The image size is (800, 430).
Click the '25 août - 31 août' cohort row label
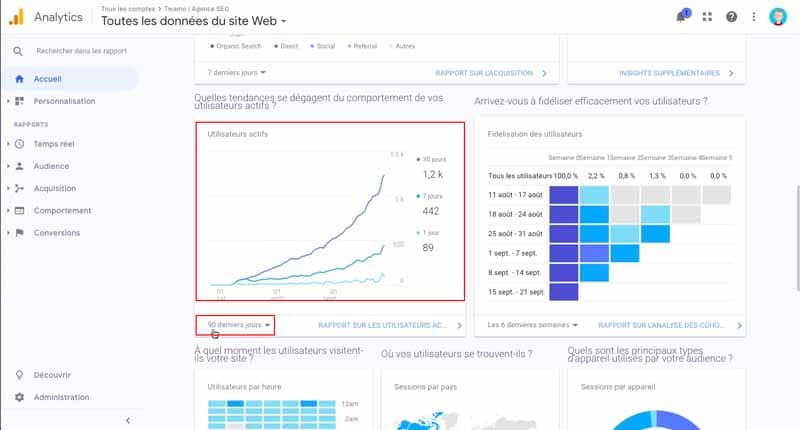[515, 234]
